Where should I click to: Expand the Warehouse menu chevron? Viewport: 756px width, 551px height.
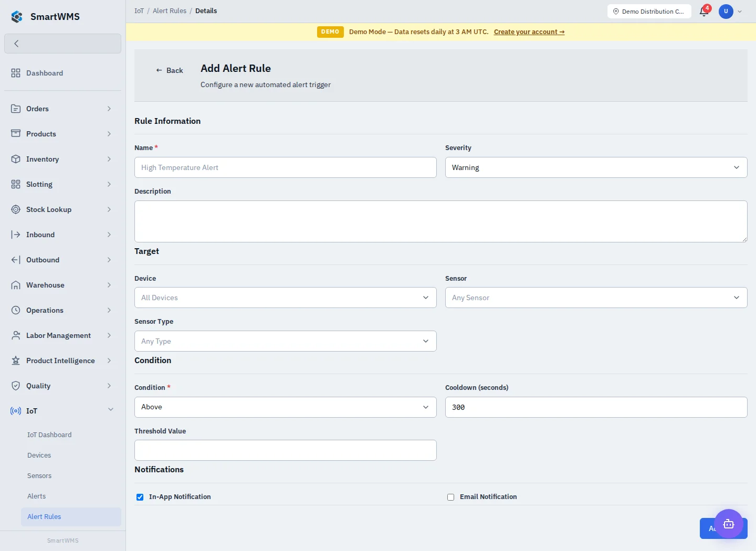[109, 285]
